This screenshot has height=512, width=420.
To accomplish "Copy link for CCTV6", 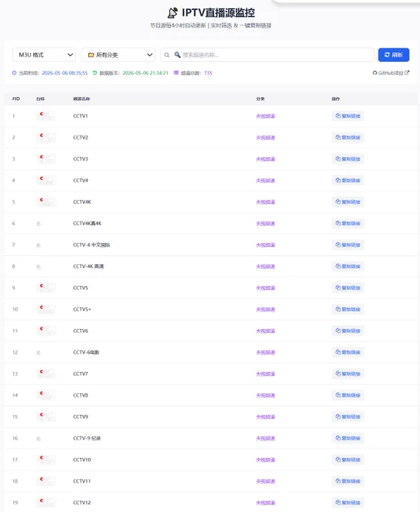I will pos(348,331).
